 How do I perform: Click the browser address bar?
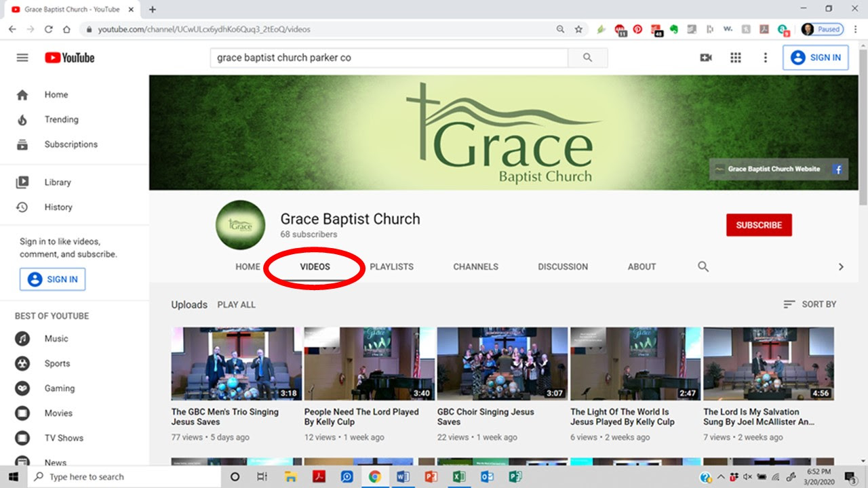pos(325,29)
